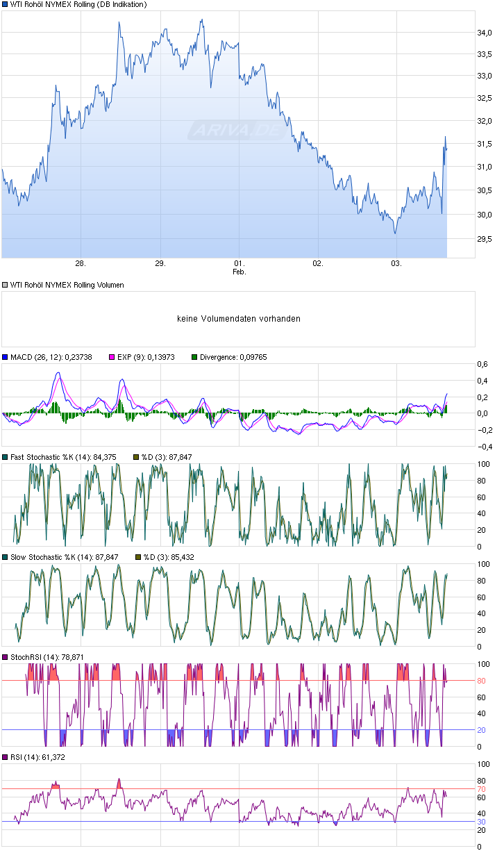Click the blue WTI Rohöl legend square
Image resolution: width=504 pixels, height=853 pixels.
tap(5, 5)
